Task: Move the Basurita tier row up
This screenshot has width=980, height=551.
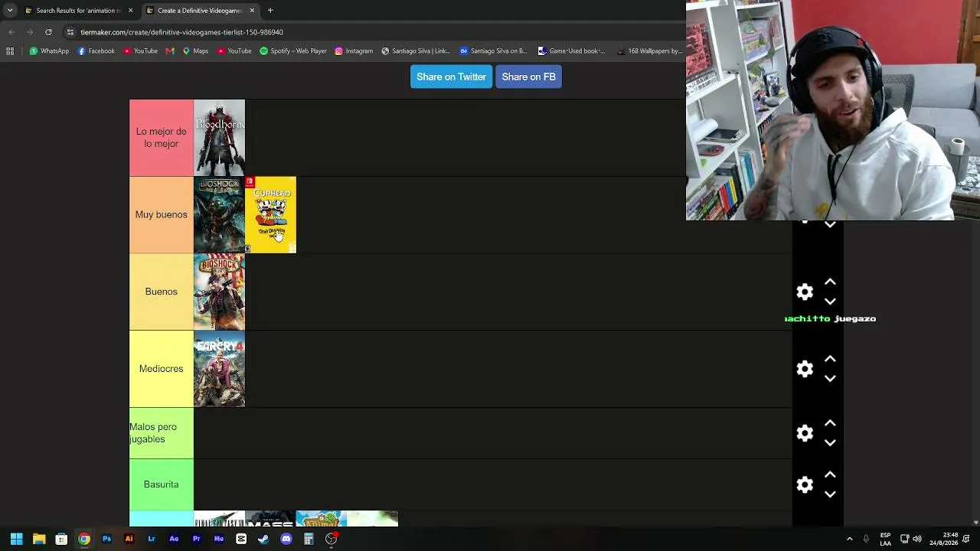Action: pos(830,475)
